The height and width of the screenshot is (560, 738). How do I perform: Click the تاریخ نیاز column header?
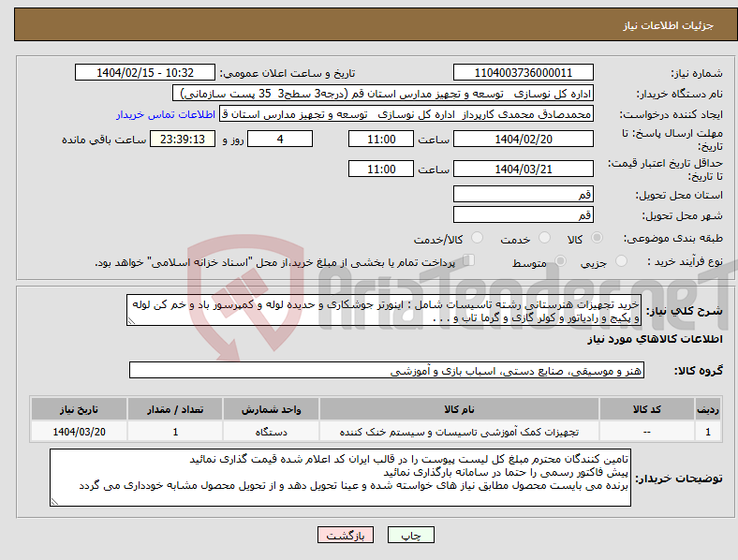[79, 409]
